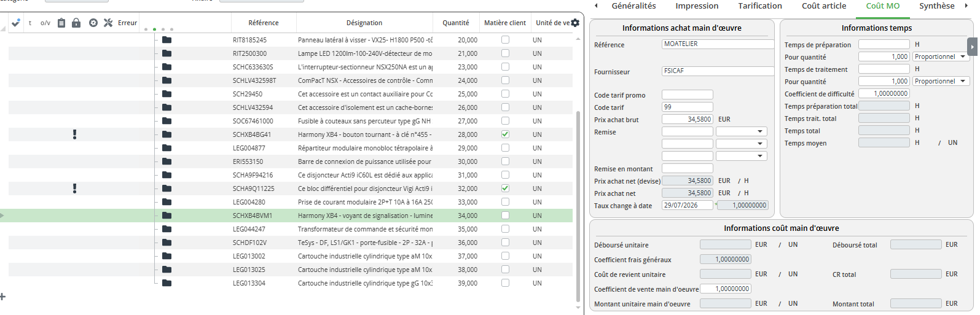Toggle Matière client checkbox for LEG013304

tap(505, 283)
